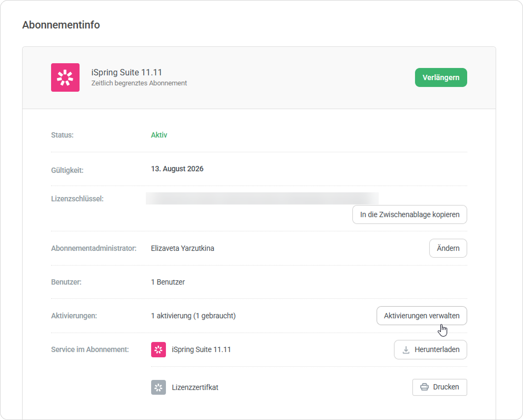Image resolution: width=523 pixels, height=420 pixels.
Task: Click the 'iSpring Suite 11.11' header title
Action: tap(127, 72)
